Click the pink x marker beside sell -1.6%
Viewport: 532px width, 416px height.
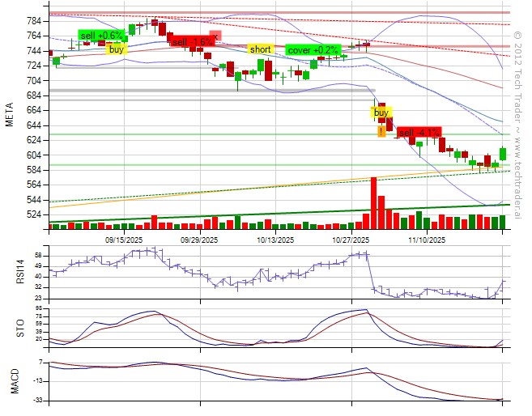click(x=215, y=35)
